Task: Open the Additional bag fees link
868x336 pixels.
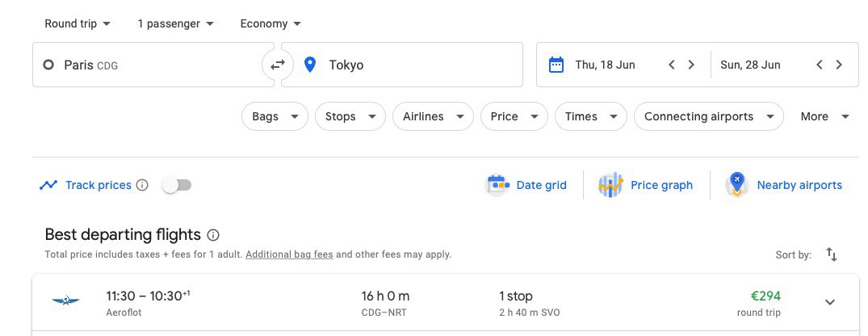Action: pos(289,254)
